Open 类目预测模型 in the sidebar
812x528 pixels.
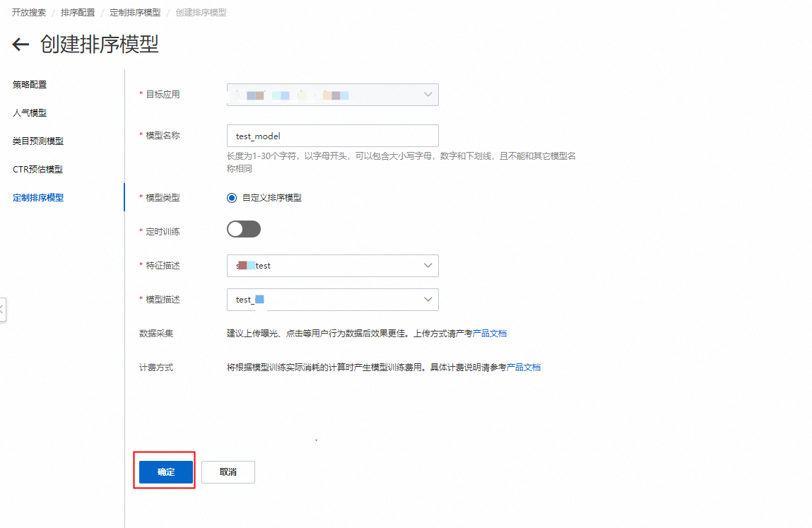tap(37, 141)
